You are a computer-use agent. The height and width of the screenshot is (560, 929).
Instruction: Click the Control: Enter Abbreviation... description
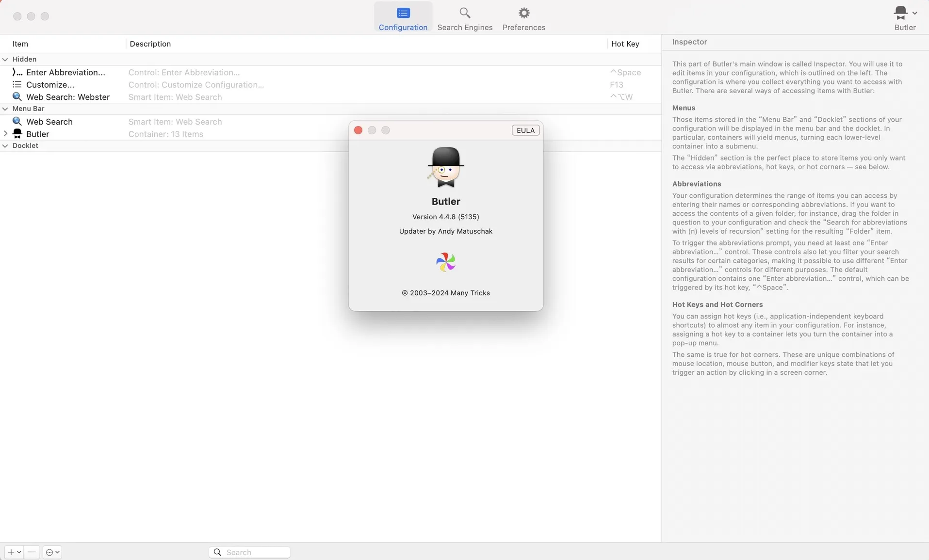click(184, 72)
